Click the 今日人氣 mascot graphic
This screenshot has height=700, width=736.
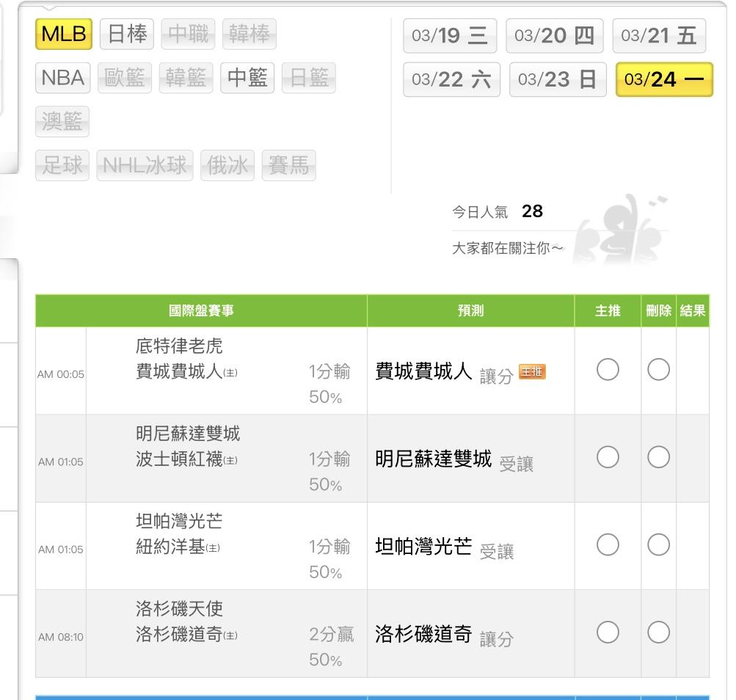[x=619, y=229]
